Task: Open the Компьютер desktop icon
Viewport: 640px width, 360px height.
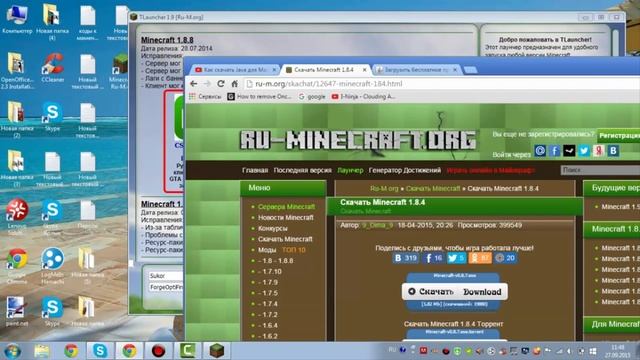Action: click(17, 19)
